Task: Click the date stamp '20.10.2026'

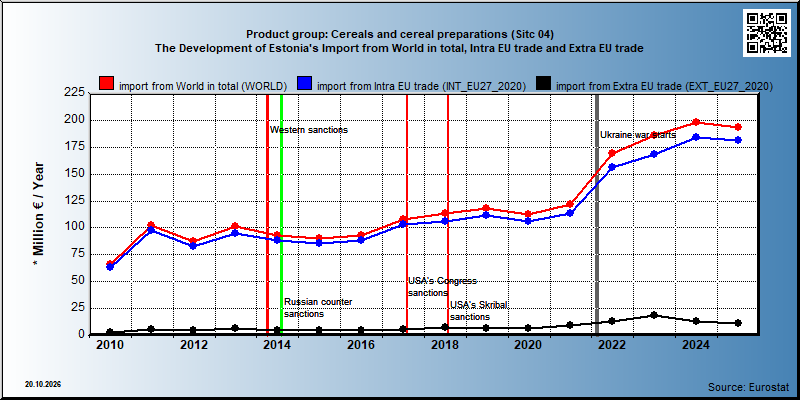Action: [42, 384]
